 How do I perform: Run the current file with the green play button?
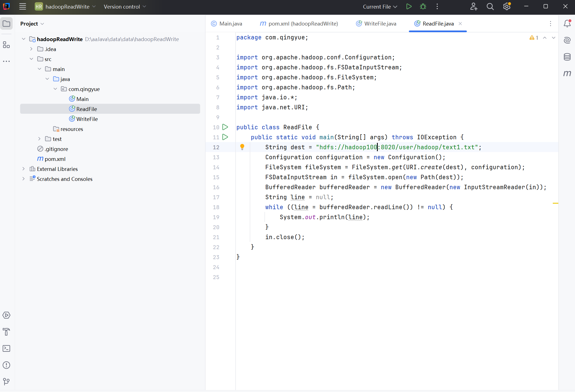409,6
